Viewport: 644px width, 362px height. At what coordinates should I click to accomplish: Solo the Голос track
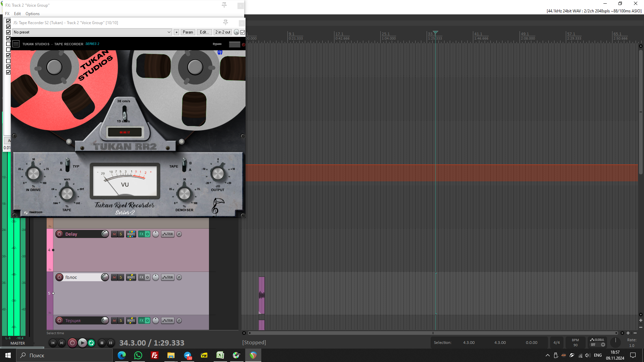(x=121, y=277)
